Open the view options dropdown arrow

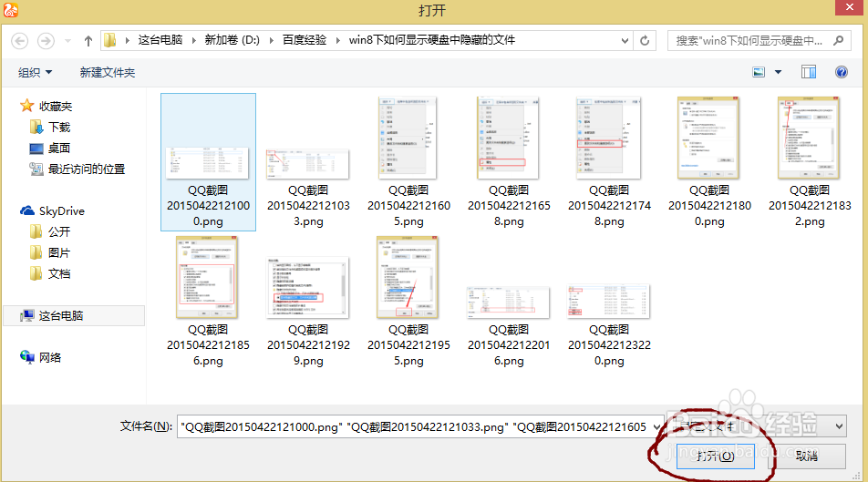coord(778,72)
